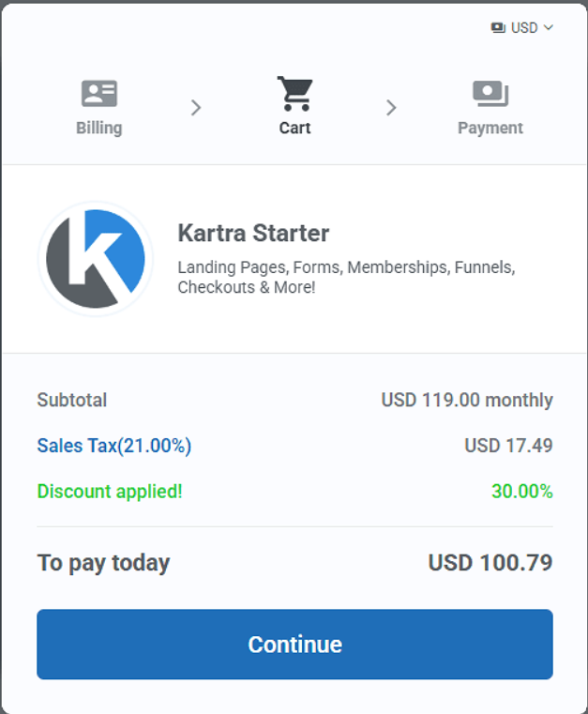Click the currency banknote icon beside USD
This screenshot has width=588, height=714.
[498, 28]
